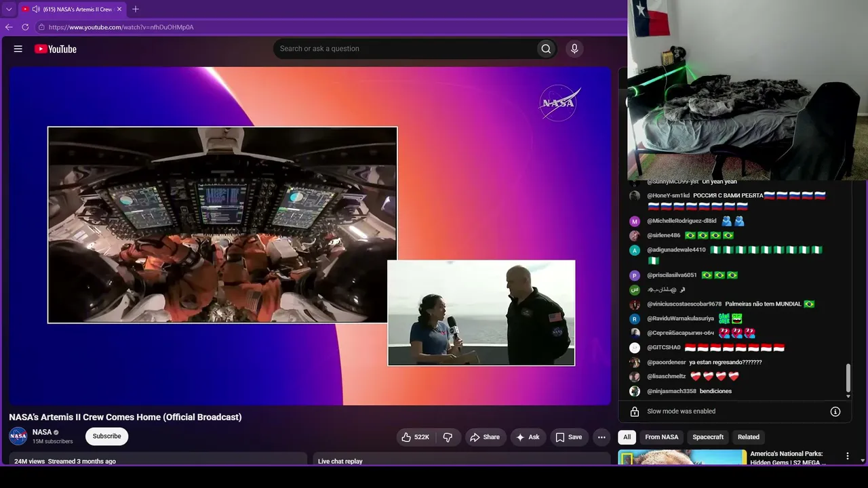This screenshot has height=488, width=868.
Task: Click the browser address bar URL
Action: tap(121, 27)
